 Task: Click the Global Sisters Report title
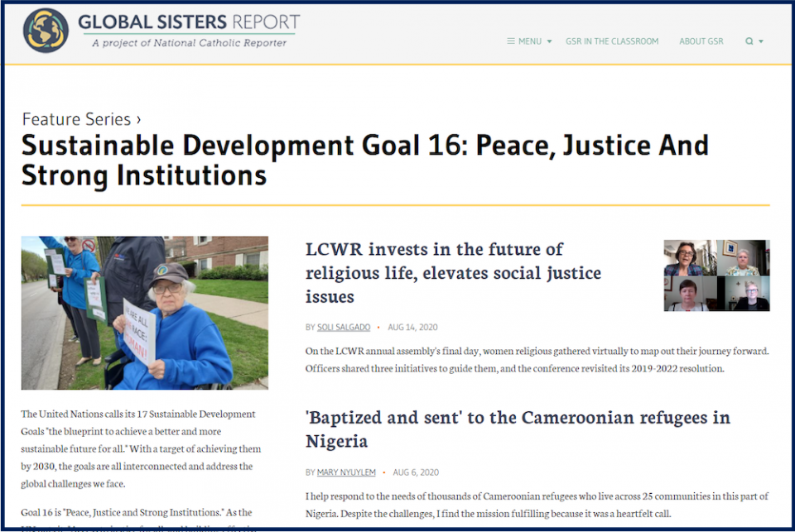click(189, 22)
